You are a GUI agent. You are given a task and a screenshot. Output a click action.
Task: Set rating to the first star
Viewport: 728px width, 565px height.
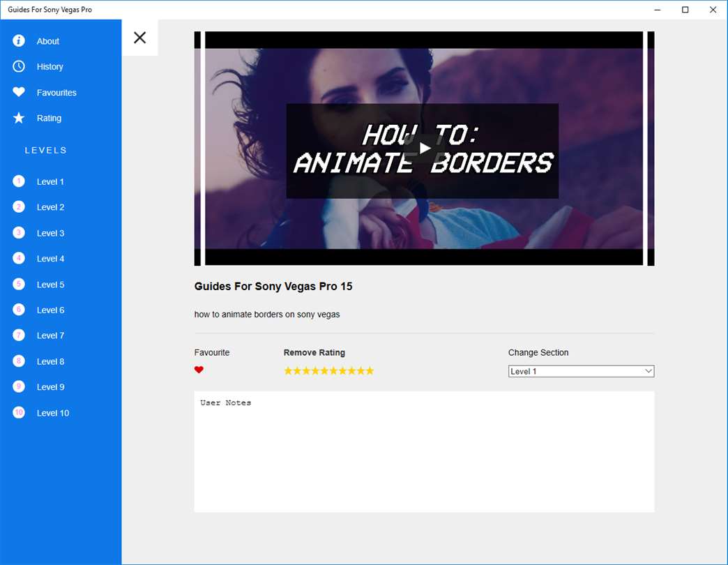[x=288, y=370]
